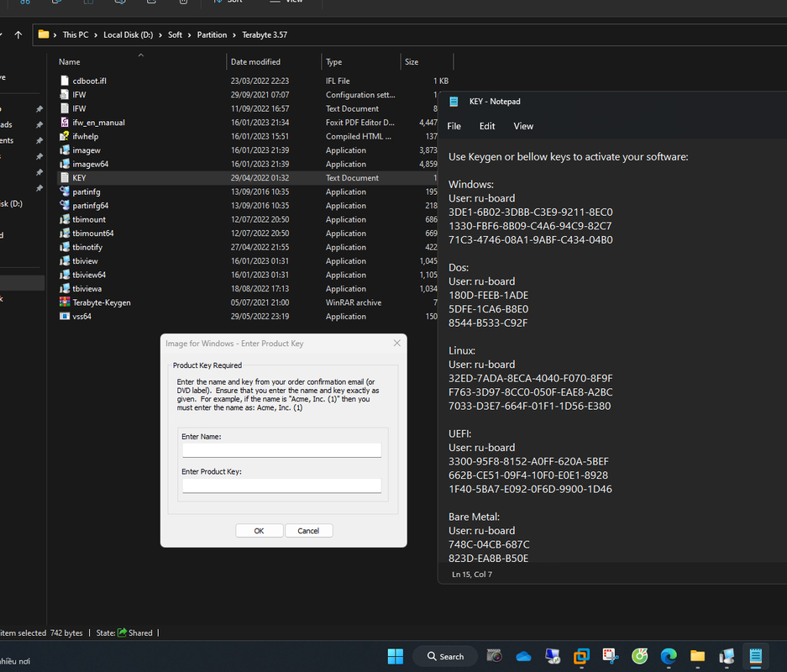Select the tbiview64 file name
The image size is (787, 672).
(89, 275)
